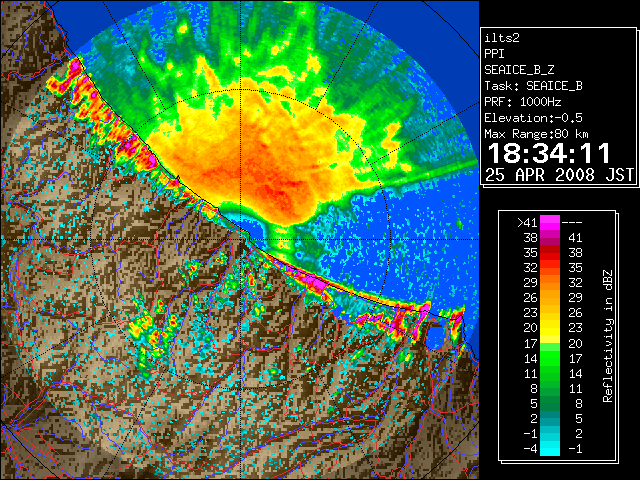Click the cyan legend swatch beside -4
The height and width of the screenshot is (480, 640).
[550, 449]
